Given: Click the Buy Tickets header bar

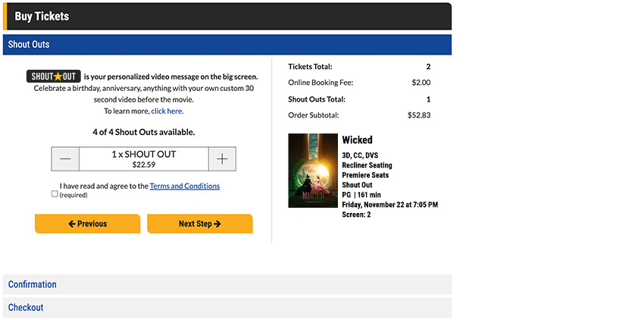Looking at the screenshot, I should (x=227, y=16).
